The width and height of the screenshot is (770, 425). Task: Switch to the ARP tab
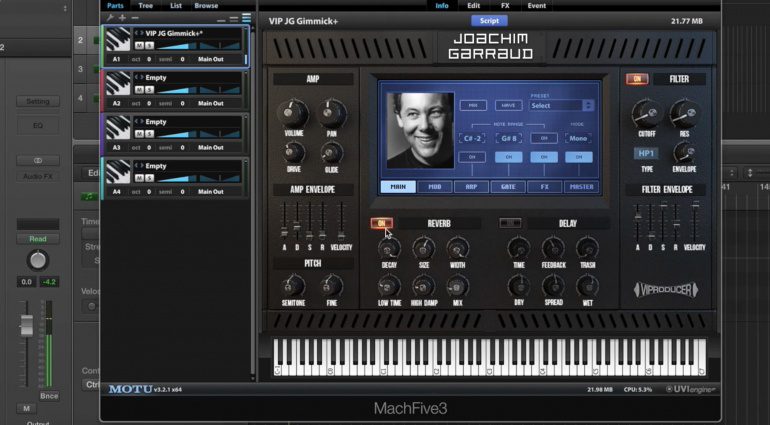[468, 186]
